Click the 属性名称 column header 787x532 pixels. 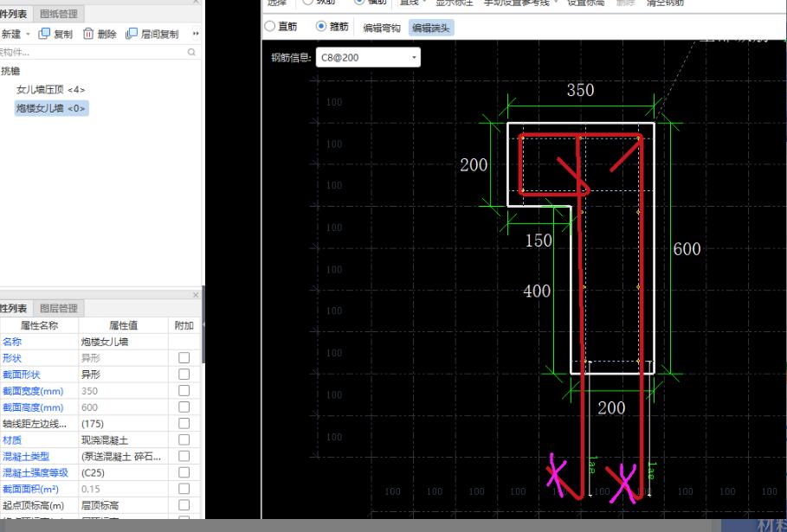tap(39, 325)
